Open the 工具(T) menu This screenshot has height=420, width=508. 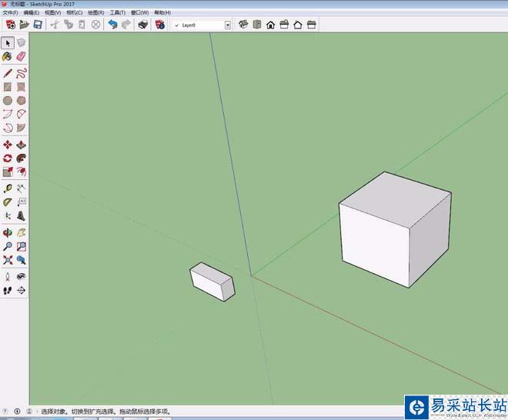[x=118, y=12]
